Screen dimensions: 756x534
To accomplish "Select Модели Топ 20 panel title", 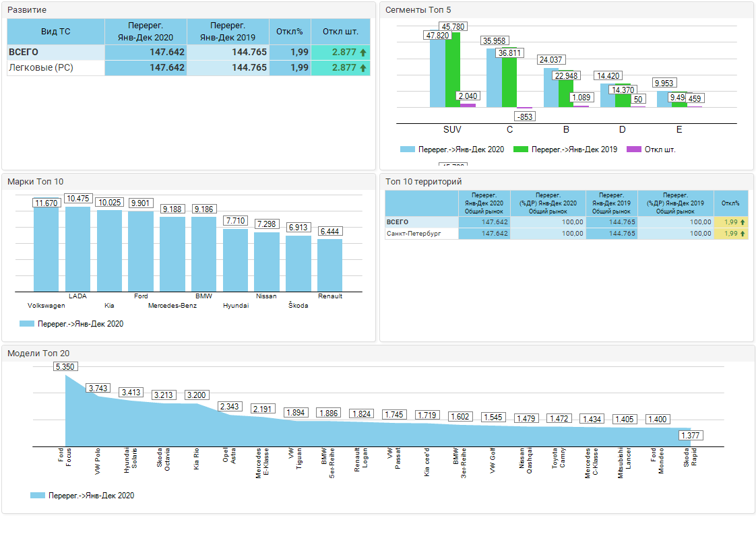I will click(38, 353).
